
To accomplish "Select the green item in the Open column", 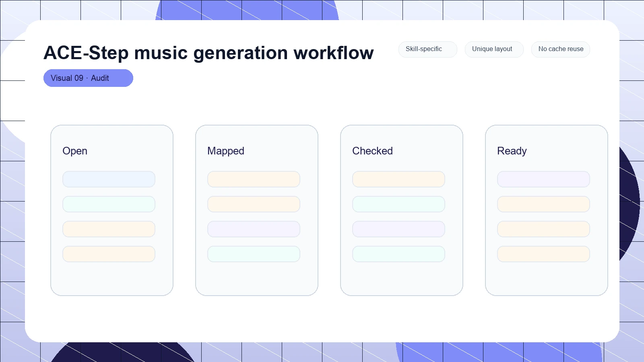I will tap(109, 204).
